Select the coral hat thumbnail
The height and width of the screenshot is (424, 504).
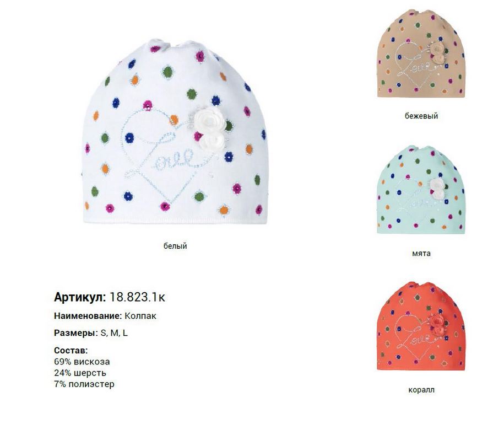point(421,326)
